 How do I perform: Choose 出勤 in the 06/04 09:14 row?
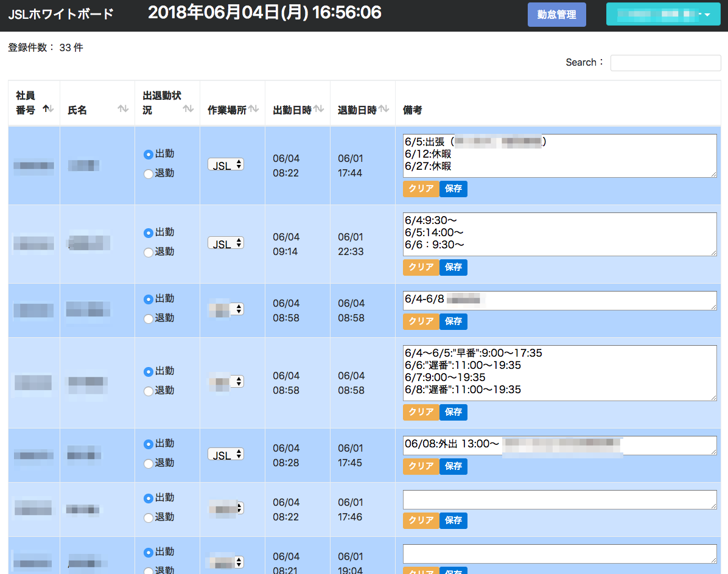(148, 233)
